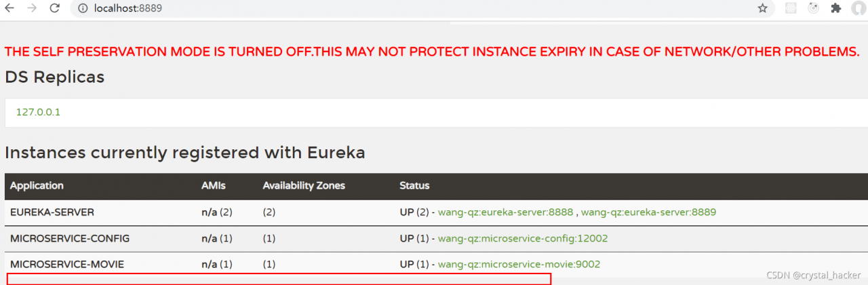Reload the Eureka page
Screen dimensions: 868x285
point(54,9)
